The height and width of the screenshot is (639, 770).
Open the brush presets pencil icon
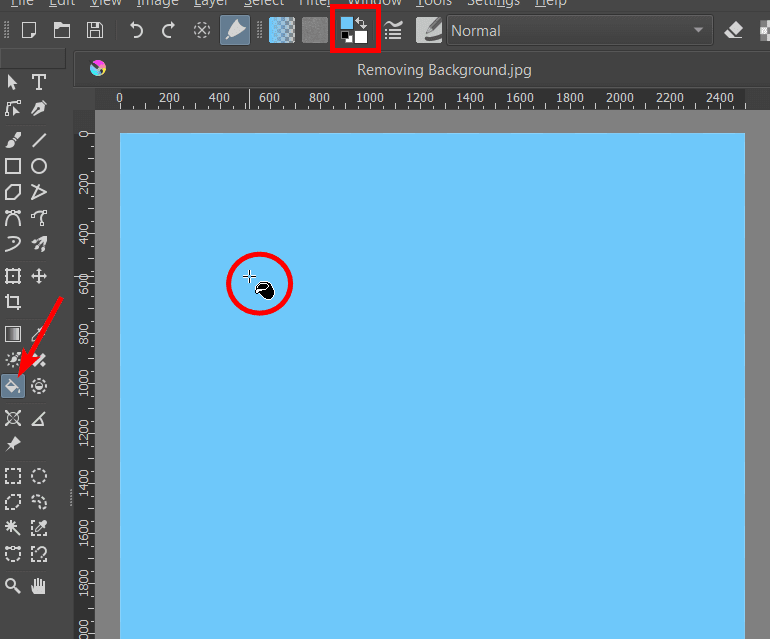pyautogui.click(x=429, y=30)
